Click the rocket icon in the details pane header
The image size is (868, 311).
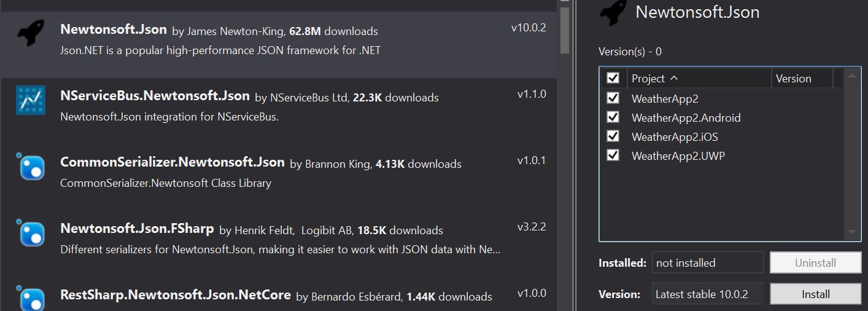(613, 12)
